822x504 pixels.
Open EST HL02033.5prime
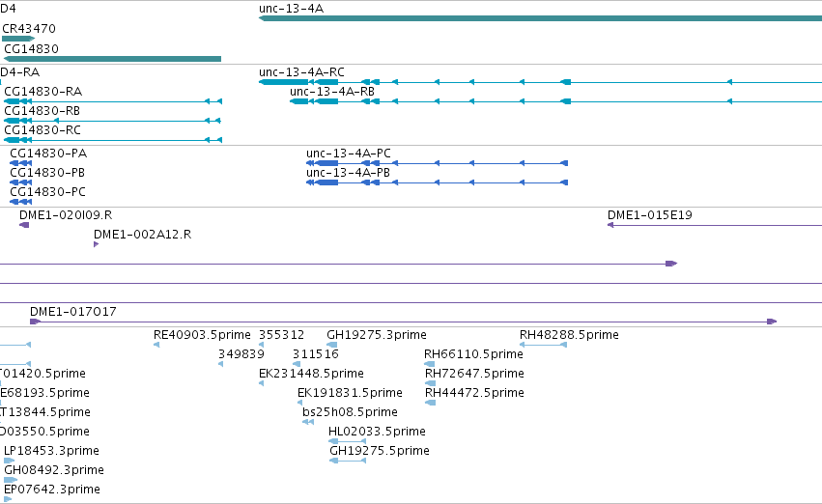pyautogui.click(x=347, y=441)
